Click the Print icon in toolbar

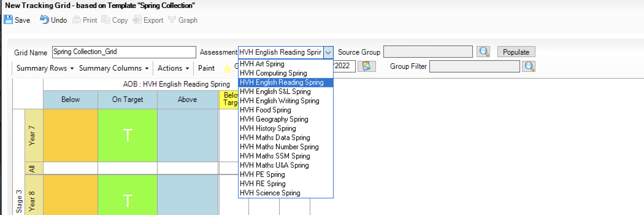click(76, 20)
